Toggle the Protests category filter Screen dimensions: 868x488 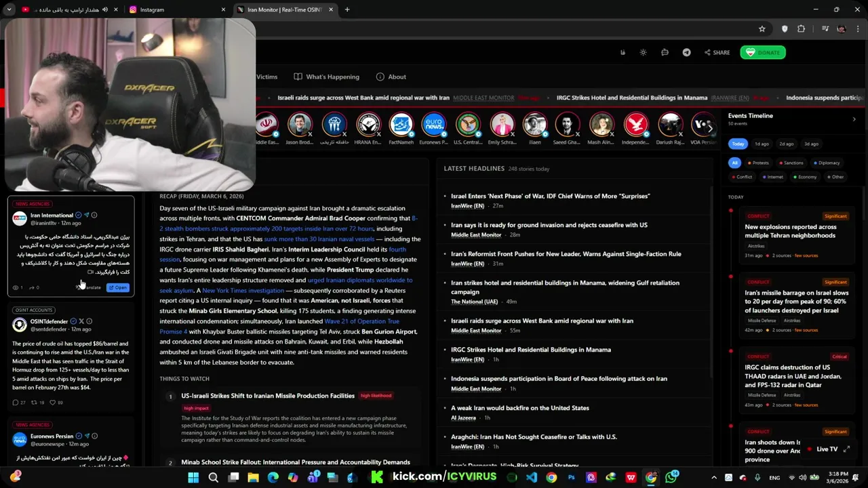(758, 163)
